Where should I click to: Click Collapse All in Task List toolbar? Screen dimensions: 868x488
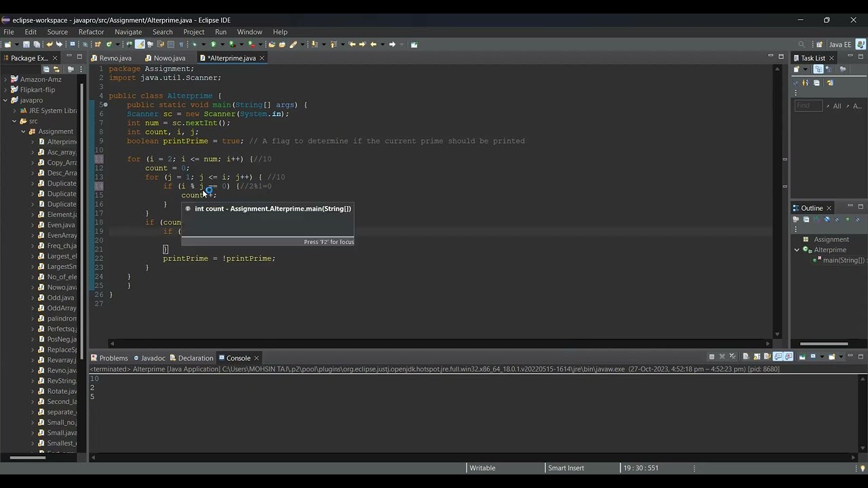point(816,83)
